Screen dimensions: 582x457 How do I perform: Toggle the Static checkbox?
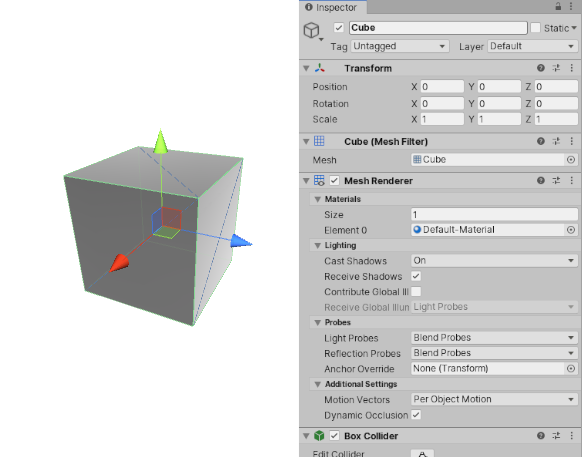[x=535, y=28]
